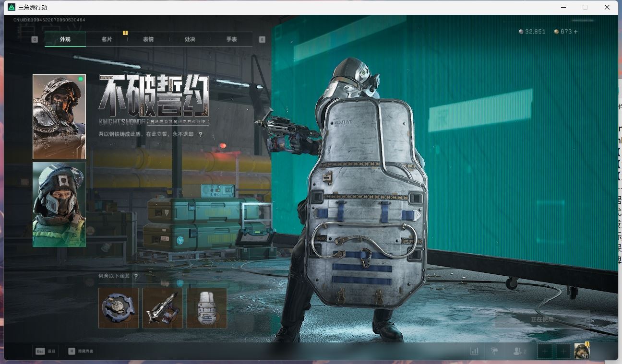
Task: Open the match statistics bar chart icon
Action: pyautogui.click(x=474, y=351)
